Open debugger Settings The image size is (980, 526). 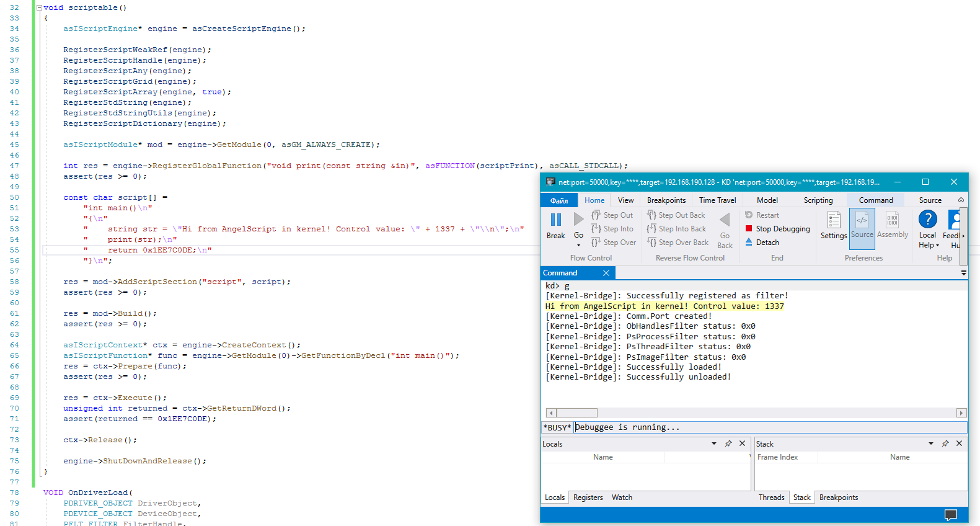(834, 225)
